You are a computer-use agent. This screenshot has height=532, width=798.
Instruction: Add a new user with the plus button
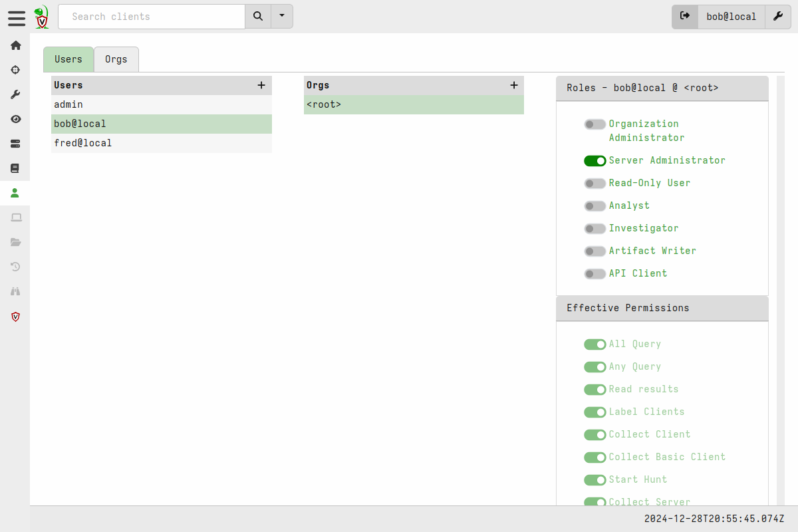pyautogui.click(x=261, y=85)
